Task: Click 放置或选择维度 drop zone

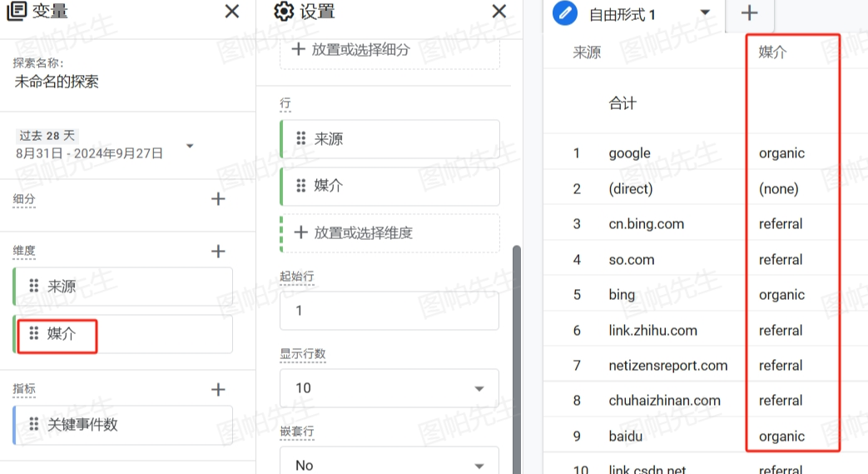Action: coord(389,233)
